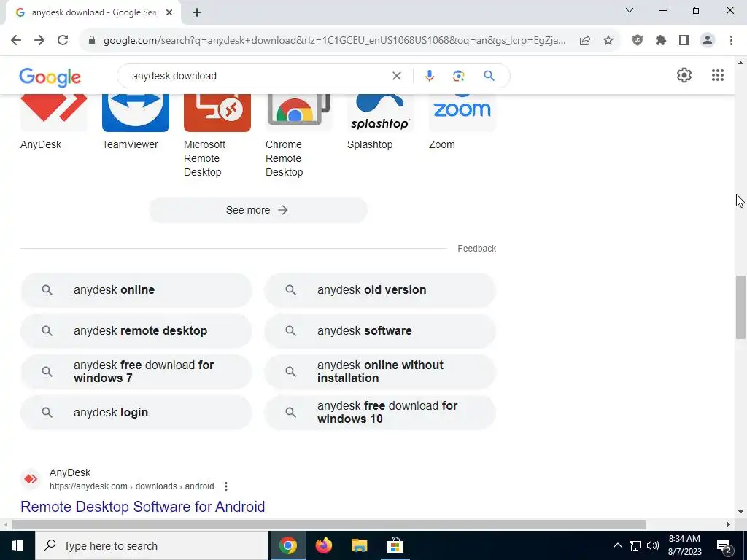
Task: Submit the search with the magnifier icon
Action: [489, 76]
